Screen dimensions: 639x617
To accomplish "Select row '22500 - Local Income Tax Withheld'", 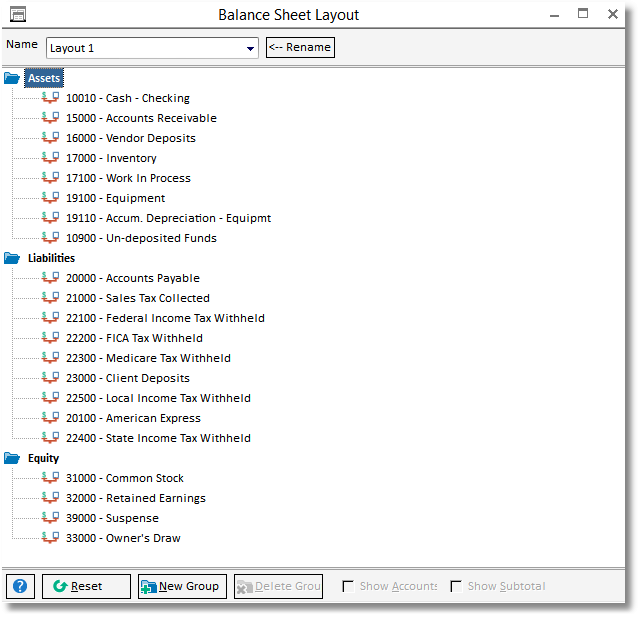I will tap(159, 398).
